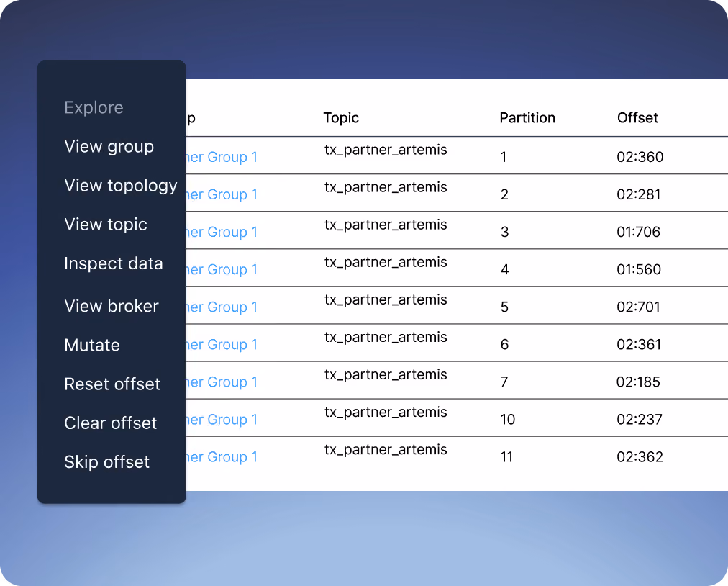Click partition number 7 cell
Screen dimensions: 728x586
[x=504, y=382]
